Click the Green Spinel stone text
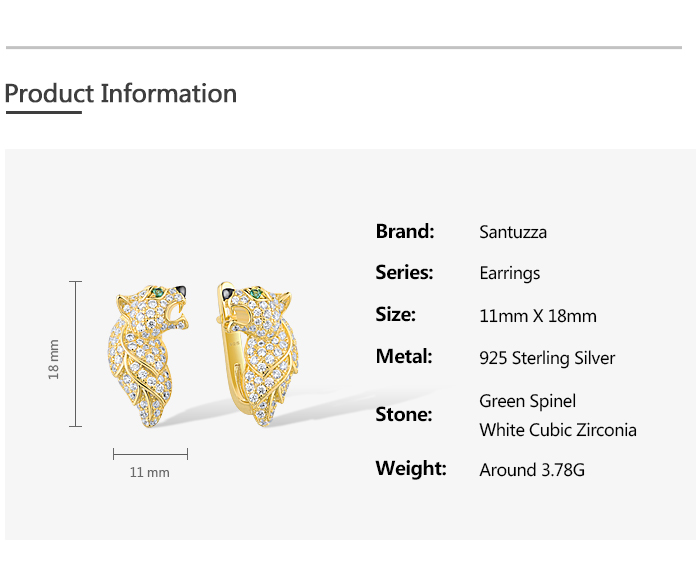The height and width of the screenshot is (588, 700). click(x=528, y=401)
